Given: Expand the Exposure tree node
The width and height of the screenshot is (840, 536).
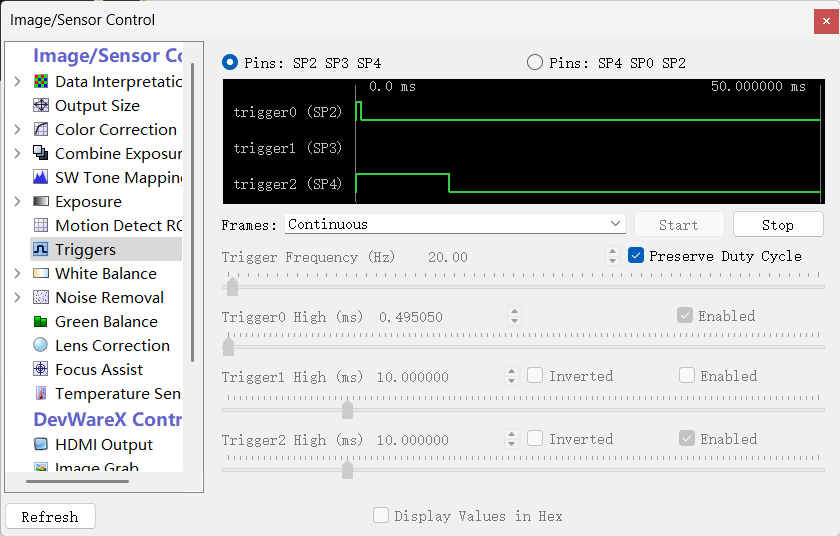Looking at the screenshot, I should pos(17,202).
